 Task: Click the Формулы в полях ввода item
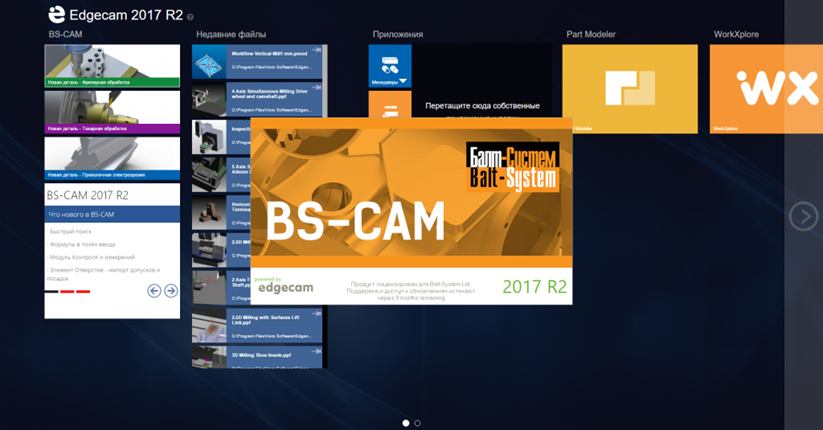(x=81, y=244)
